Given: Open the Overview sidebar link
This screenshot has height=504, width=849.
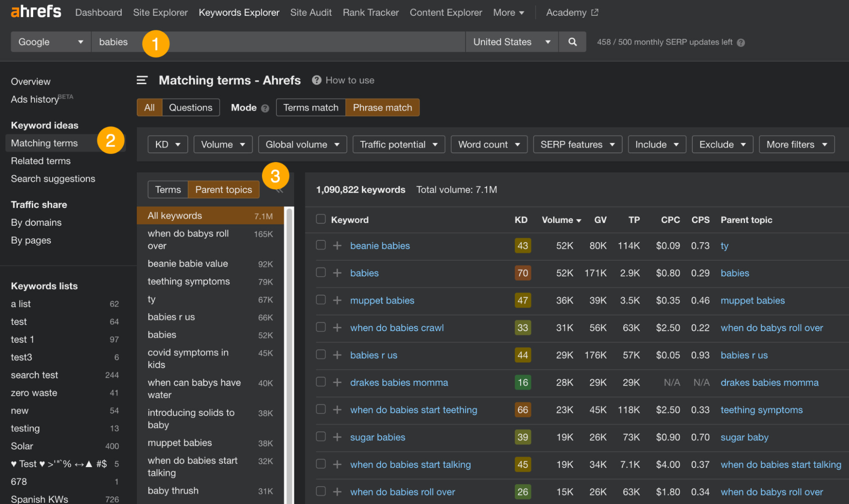Looking at the screenshot, I should click(x=31, y=82).
